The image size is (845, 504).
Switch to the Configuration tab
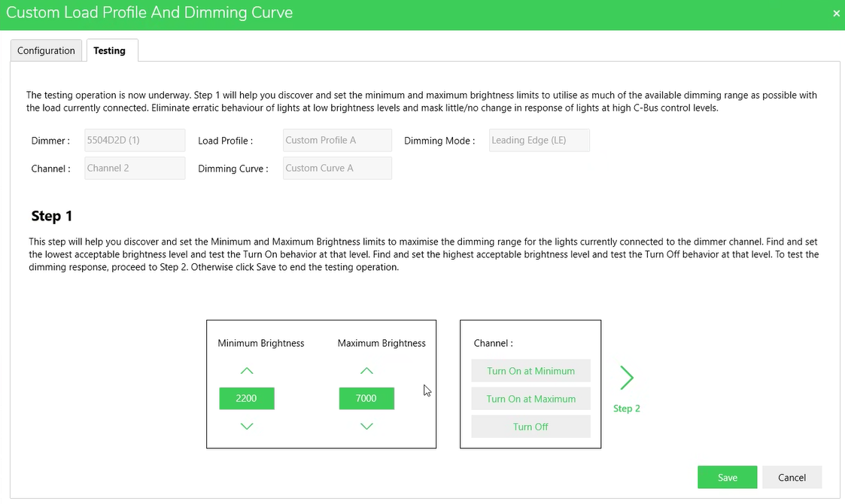(47, 50)
